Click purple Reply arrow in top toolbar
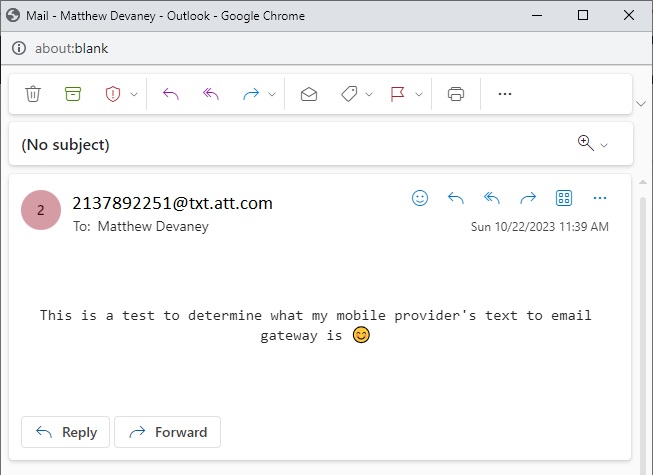 click(171, 94)
